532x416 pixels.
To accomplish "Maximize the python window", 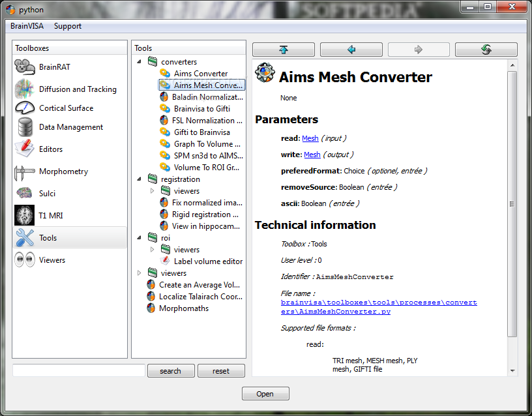I will pos(488,7).
